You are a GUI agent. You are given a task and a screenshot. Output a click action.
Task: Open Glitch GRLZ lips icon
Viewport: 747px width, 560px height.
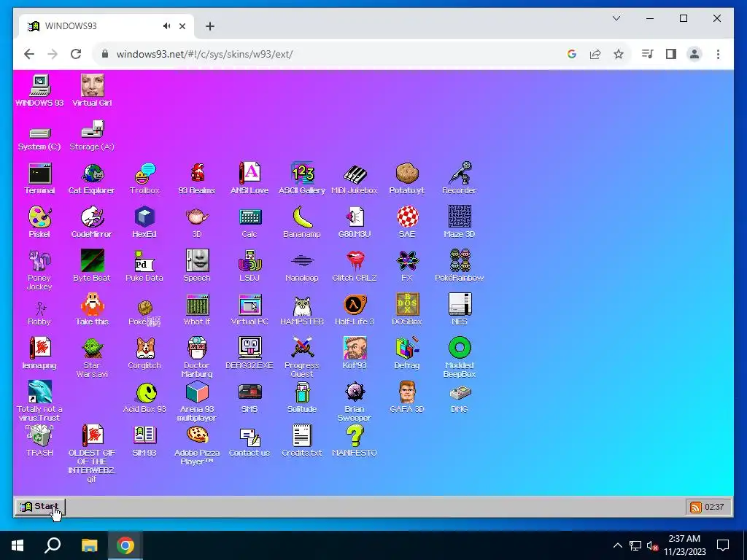355,261
